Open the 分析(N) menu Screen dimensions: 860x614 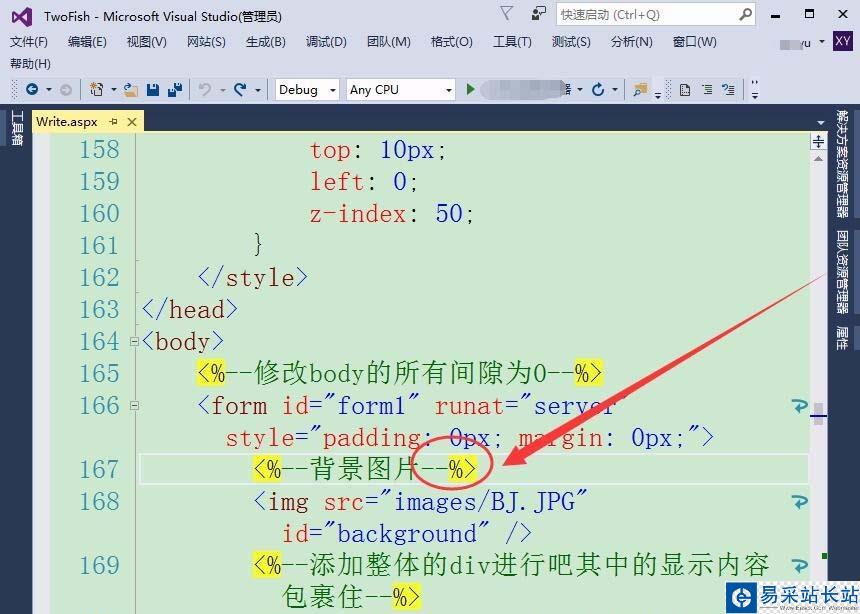pyautogui.click(x=632, y=42)
